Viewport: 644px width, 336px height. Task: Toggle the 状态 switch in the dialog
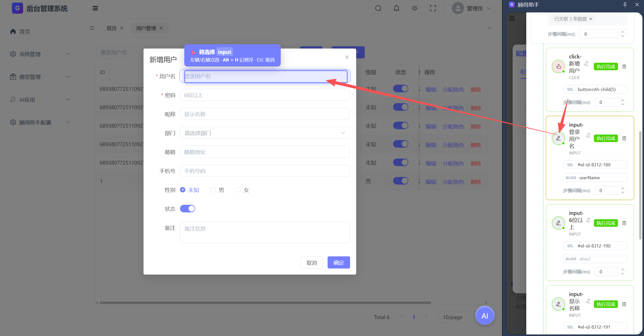pos(187,209)
